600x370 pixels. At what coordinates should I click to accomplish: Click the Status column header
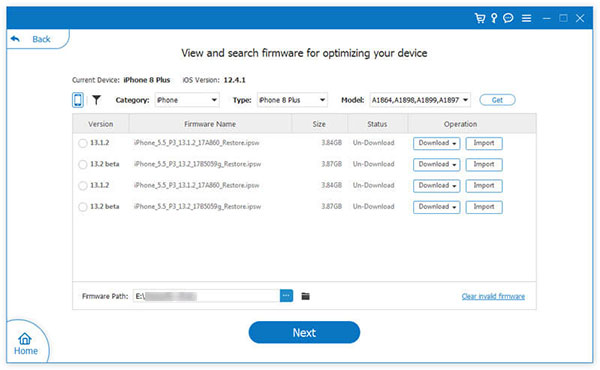(x=377, y=124)
